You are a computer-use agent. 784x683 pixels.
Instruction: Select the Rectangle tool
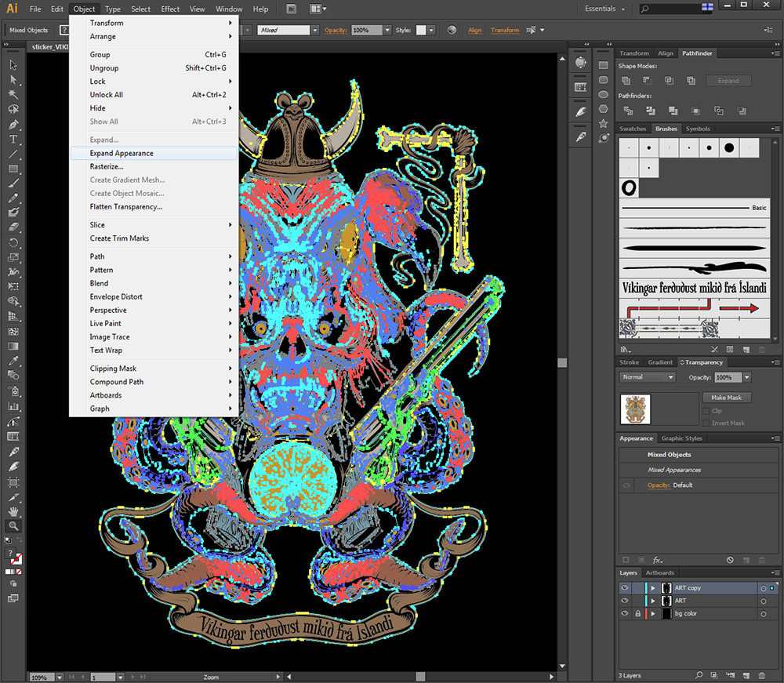pyautogui.click(x=13, y=169)
